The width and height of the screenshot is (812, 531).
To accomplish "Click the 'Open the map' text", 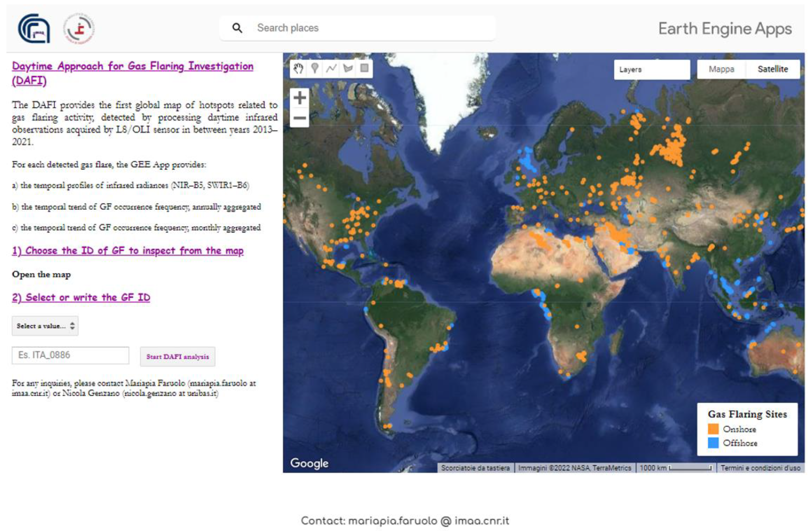I will click(x=41, y=274).
